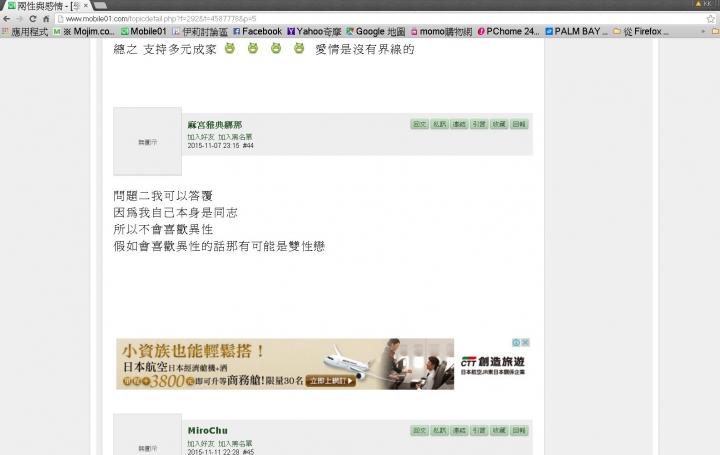Click 回文 on post #44
Image resolution: width=720 pixels, height=455 pixels.
click(419, 124)
